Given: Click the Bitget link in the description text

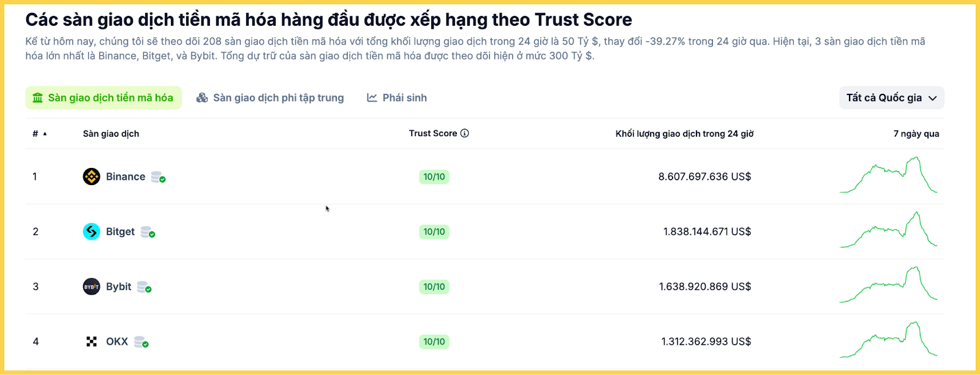Looking at the screenshot, I should [x=157, y=58].
